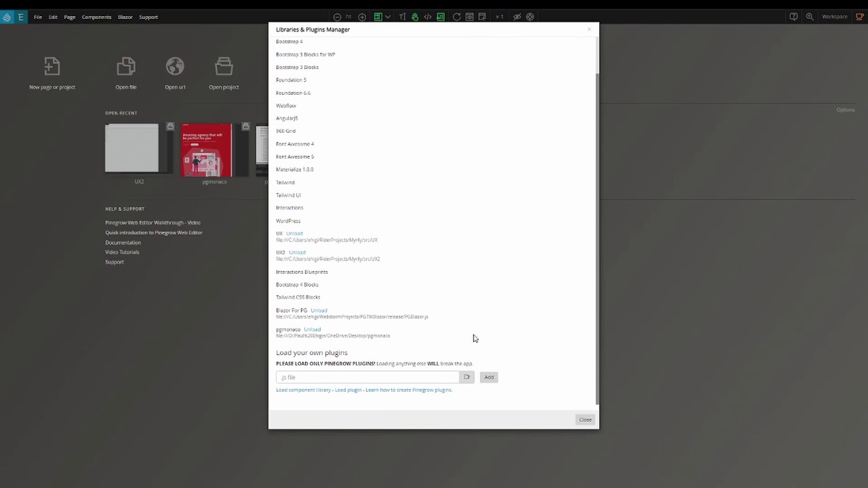
Task: Open the Documentation help link
Action: pyautogui.click(x=123, y=243)
